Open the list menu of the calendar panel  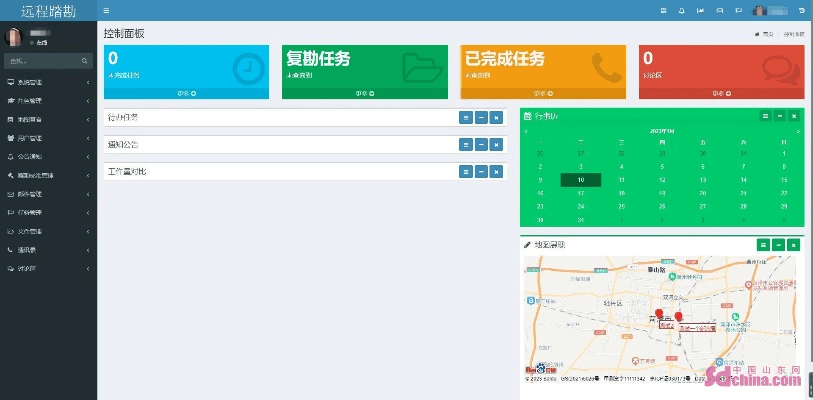765,116
